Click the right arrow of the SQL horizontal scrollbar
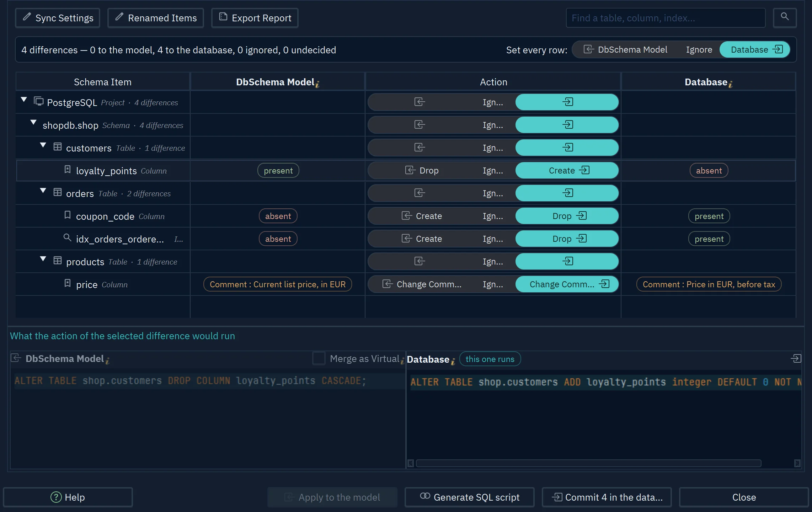Viewport: 812px width, 512px height. (x=797, y=463)
